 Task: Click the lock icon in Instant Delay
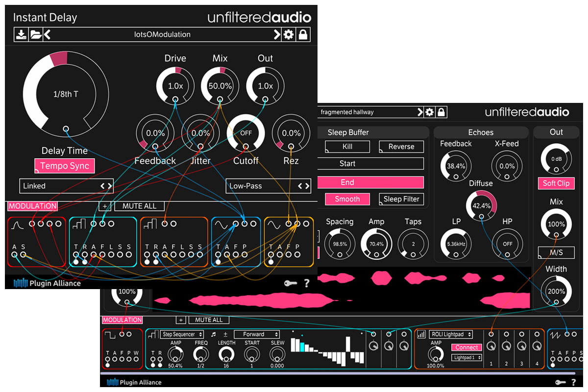(x=303, y=34)
